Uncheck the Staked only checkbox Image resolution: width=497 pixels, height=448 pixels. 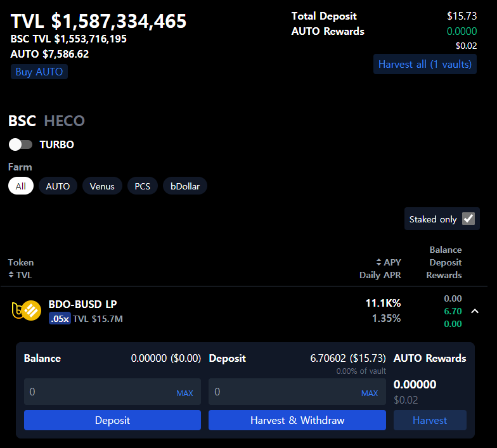468,219
